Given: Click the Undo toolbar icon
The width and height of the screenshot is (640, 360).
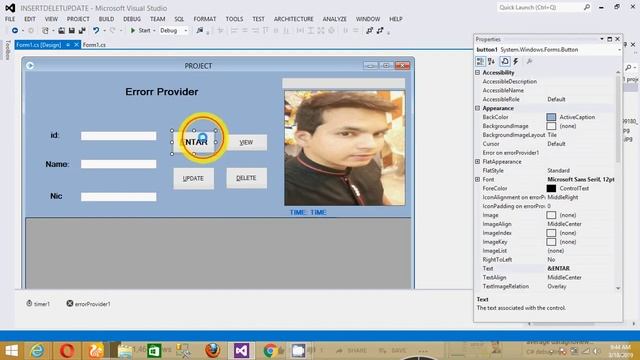Looking at the screenshot, I should 96,31.
